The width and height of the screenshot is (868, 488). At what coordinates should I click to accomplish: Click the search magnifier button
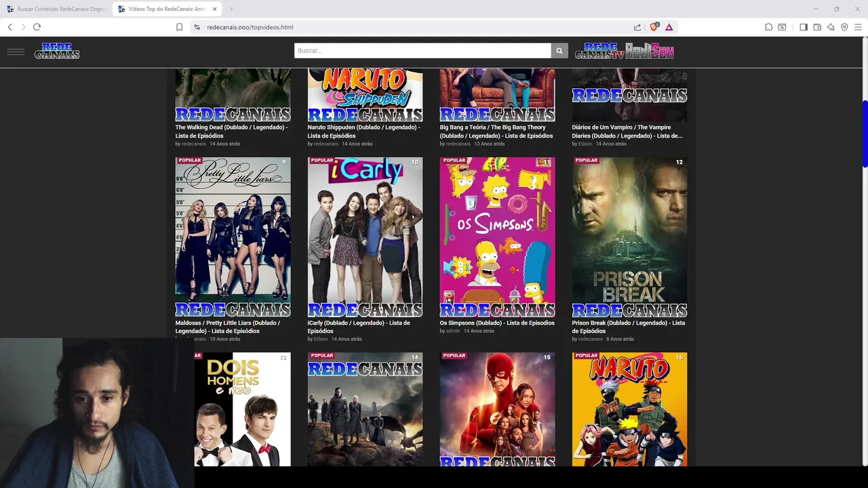pos(559,51)
